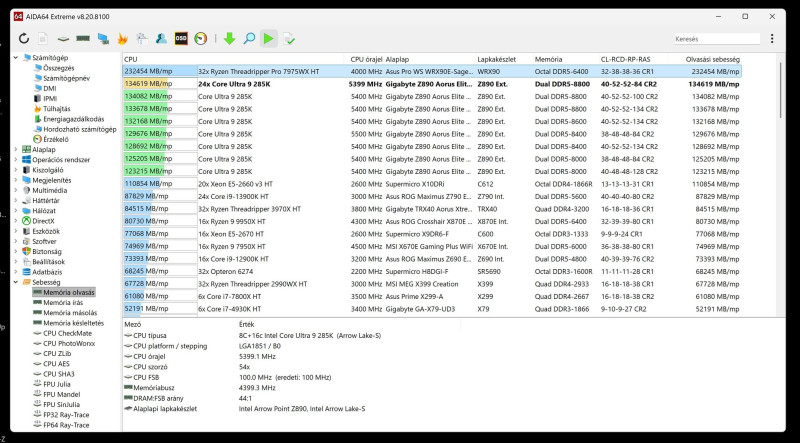Expand the Multimédia tree node
Screen dimensions: 800x443
click(x=16, y=190)
